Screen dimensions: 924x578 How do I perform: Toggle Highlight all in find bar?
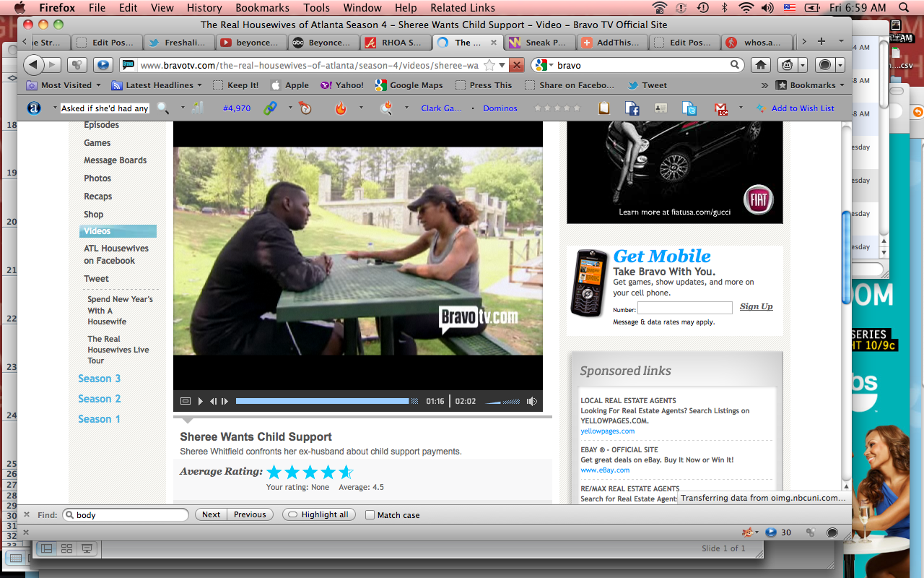pos(320,514)
